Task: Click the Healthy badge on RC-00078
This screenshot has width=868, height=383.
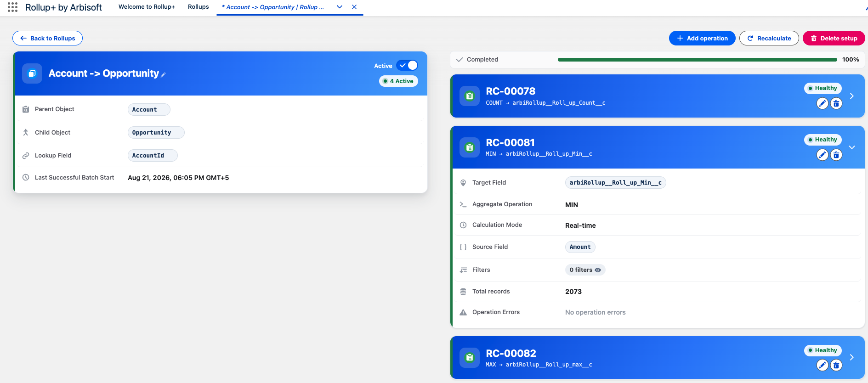Action: (823, 88)
